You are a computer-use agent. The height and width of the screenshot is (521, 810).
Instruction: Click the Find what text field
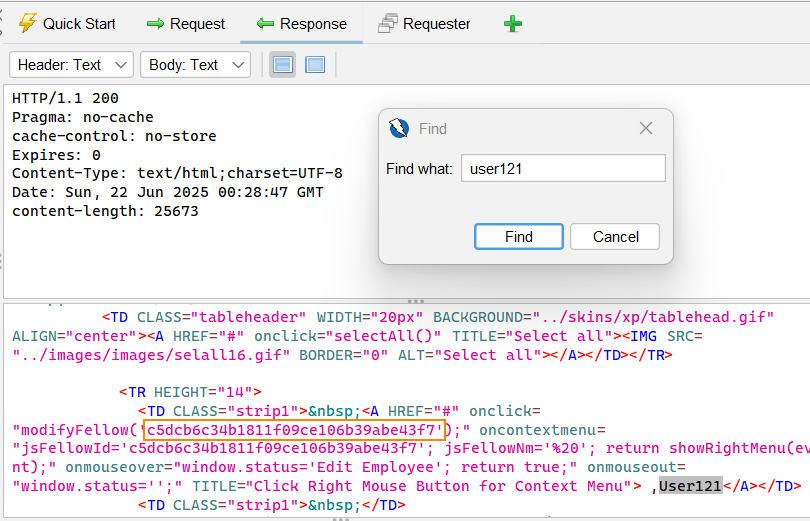pos(563,169)
